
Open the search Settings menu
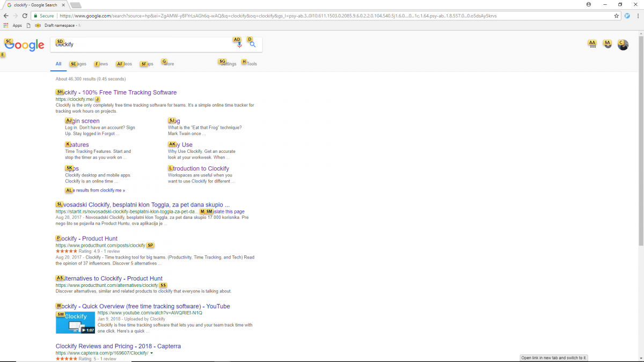(228, 64)
